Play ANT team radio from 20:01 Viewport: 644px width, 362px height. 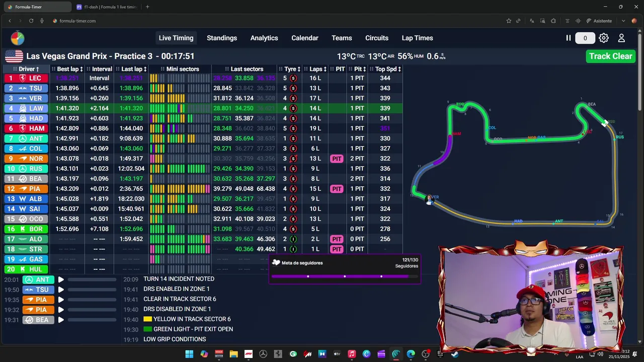(x=61, y=280)
